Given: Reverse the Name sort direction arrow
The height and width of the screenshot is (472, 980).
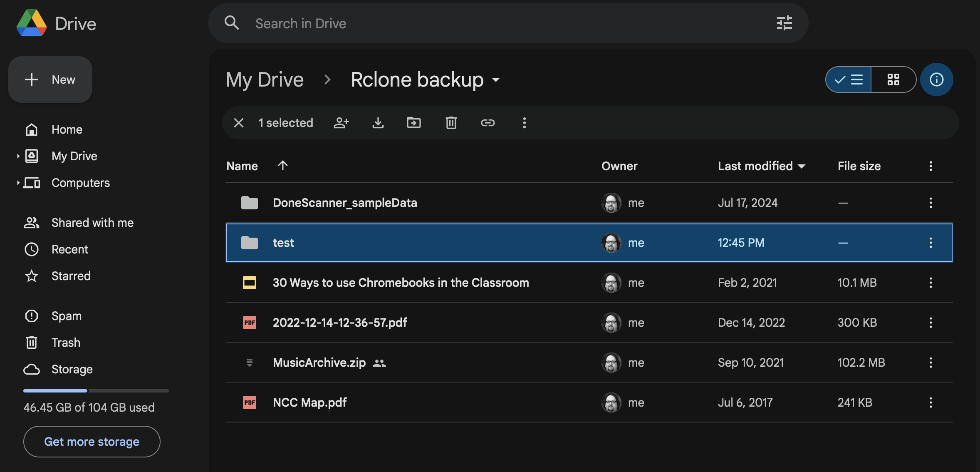Looking at the screenshot, I should pyautogui.click(x=283, y=166).
